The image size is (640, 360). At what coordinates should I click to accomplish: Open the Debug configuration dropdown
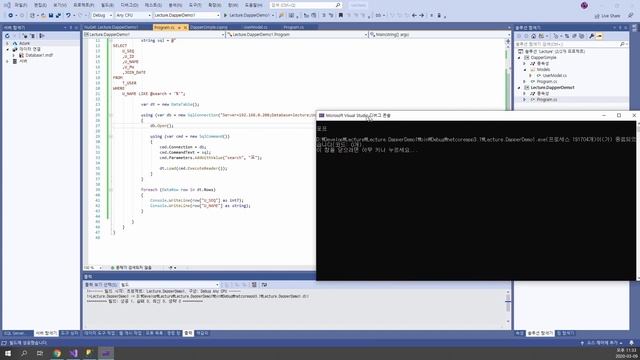102,16
